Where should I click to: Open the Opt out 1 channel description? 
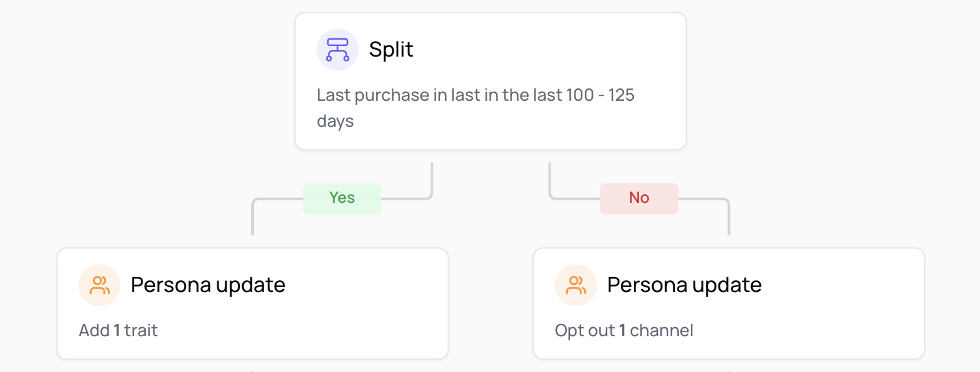pos(623,330)
